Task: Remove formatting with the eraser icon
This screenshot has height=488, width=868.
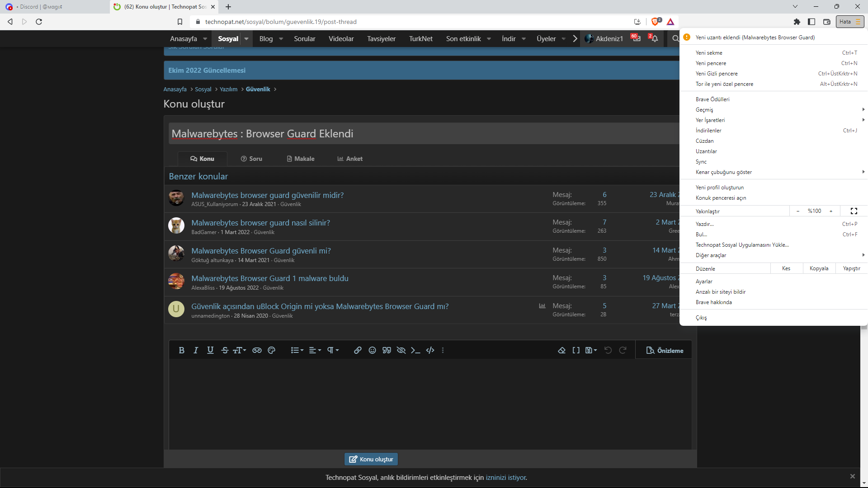Action: point(561,350)
